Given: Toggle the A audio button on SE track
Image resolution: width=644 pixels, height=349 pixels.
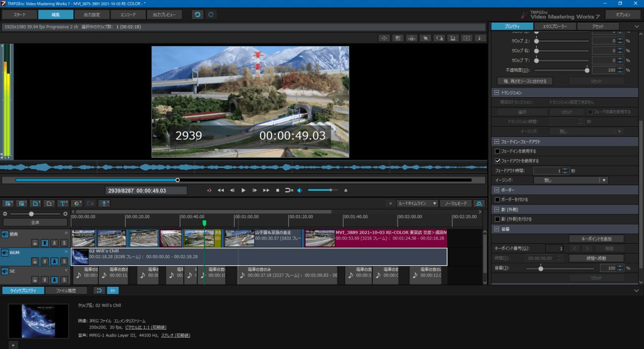Looking at the screenshot, I should pyautogui.click(x=54, y=280).
